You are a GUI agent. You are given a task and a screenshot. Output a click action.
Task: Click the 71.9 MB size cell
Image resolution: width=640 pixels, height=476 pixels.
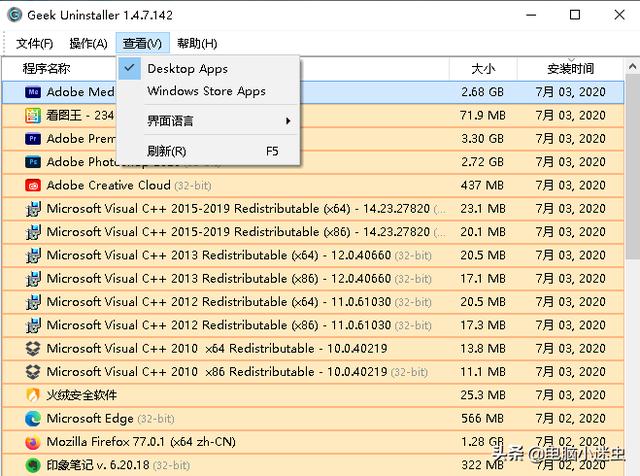[482, 116]
